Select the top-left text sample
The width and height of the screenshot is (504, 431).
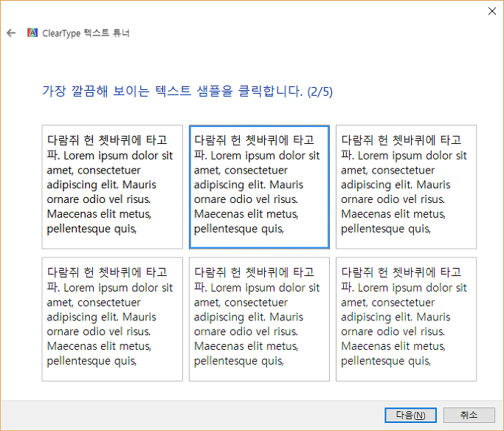click(112, 187)
